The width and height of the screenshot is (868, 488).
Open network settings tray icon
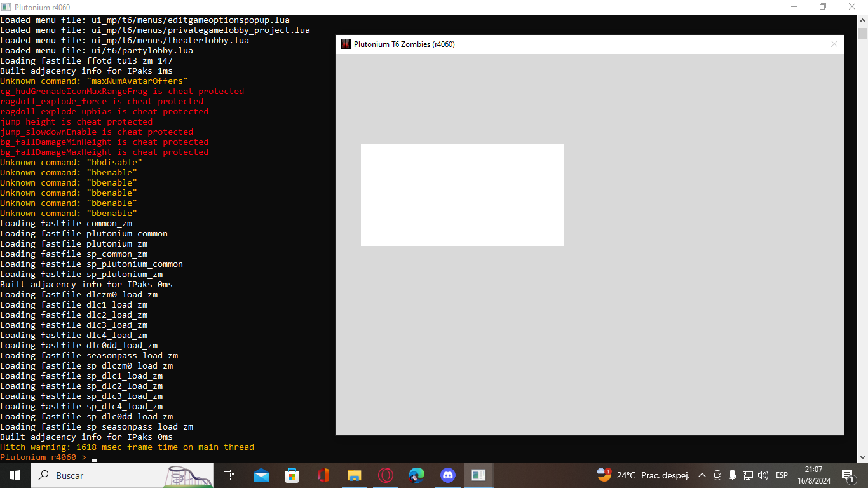[x=748, y=475]
